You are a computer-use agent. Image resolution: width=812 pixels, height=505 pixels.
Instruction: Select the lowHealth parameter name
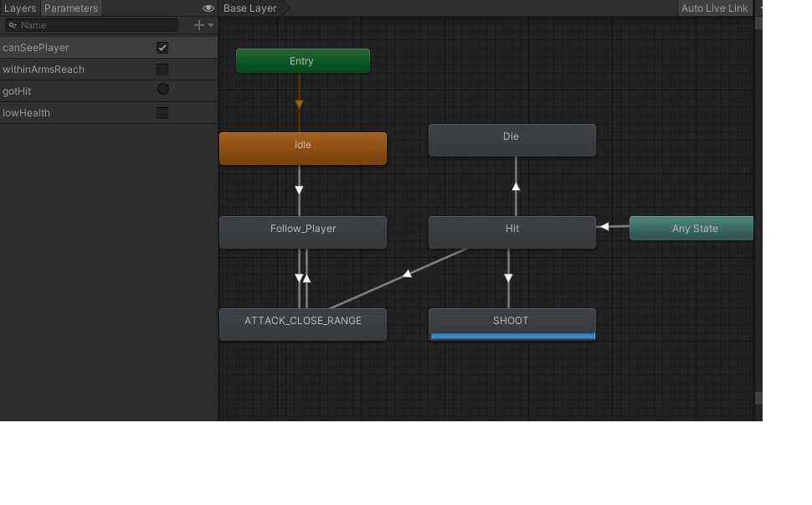click(27, 113)
